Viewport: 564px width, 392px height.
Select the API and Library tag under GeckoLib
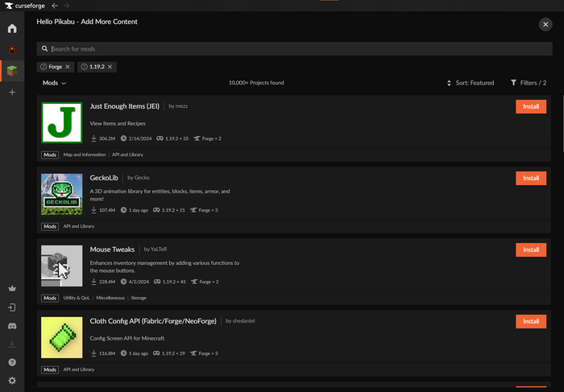pos(79,226)
